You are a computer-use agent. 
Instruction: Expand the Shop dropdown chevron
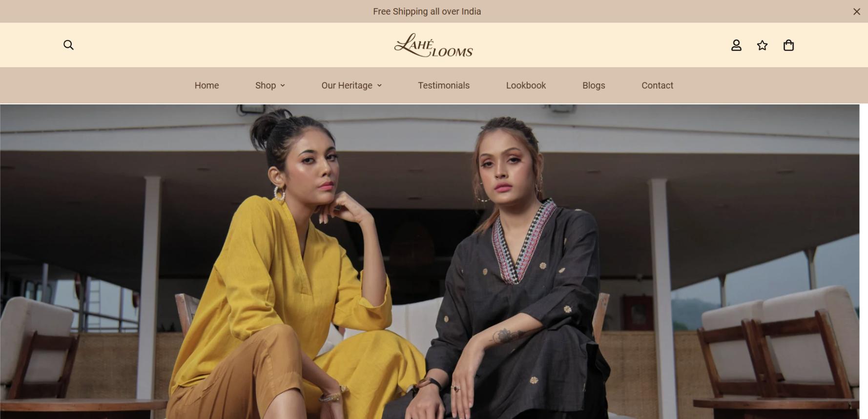click(x=283, y=85)
